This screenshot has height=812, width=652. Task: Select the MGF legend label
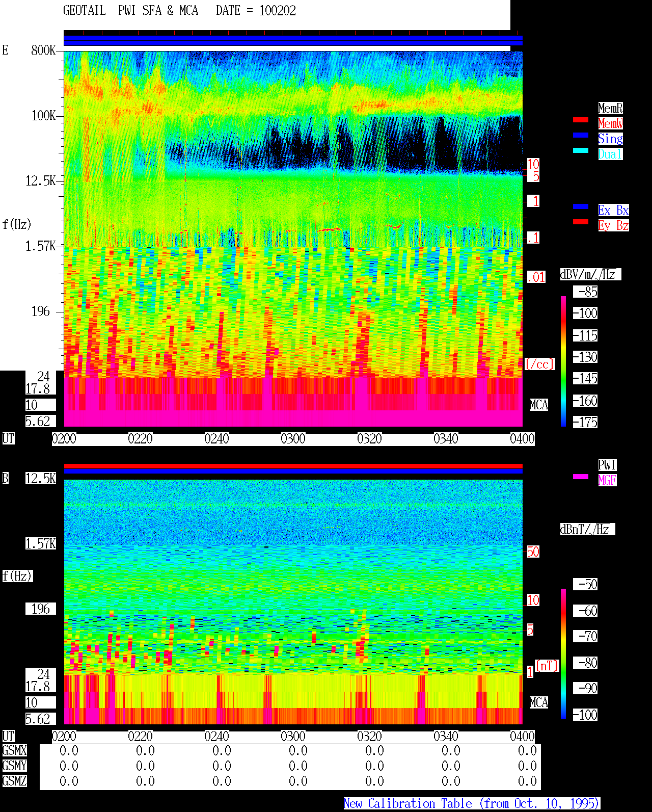(x=607, y=480)
